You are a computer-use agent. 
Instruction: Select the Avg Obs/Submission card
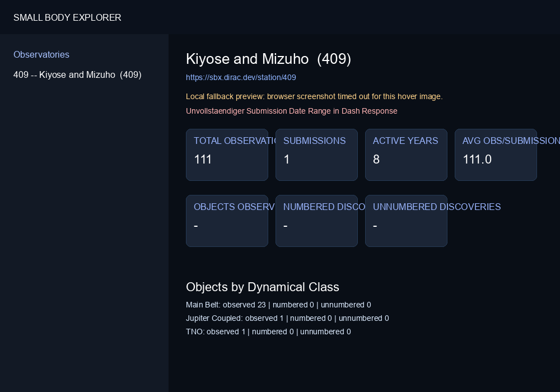496,155
